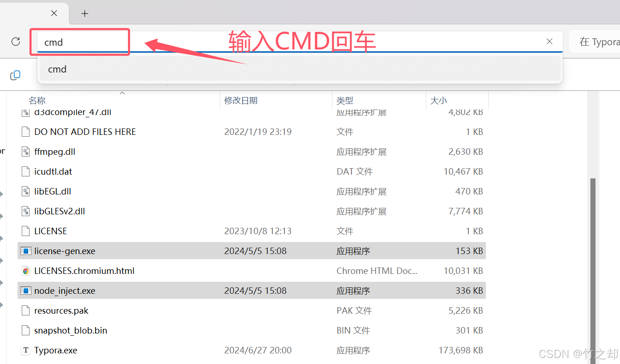Click the gear icon of libGLESv2.dll

(25, 211)
